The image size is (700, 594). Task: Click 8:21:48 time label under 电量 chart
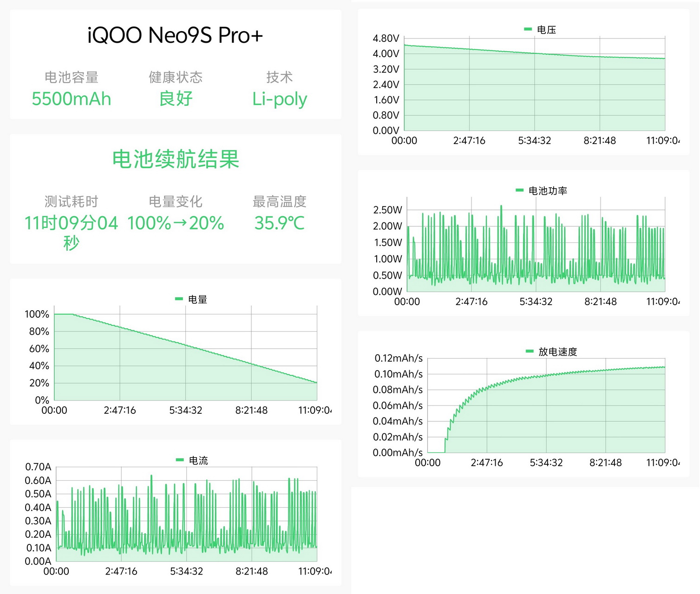click(251, 411)
